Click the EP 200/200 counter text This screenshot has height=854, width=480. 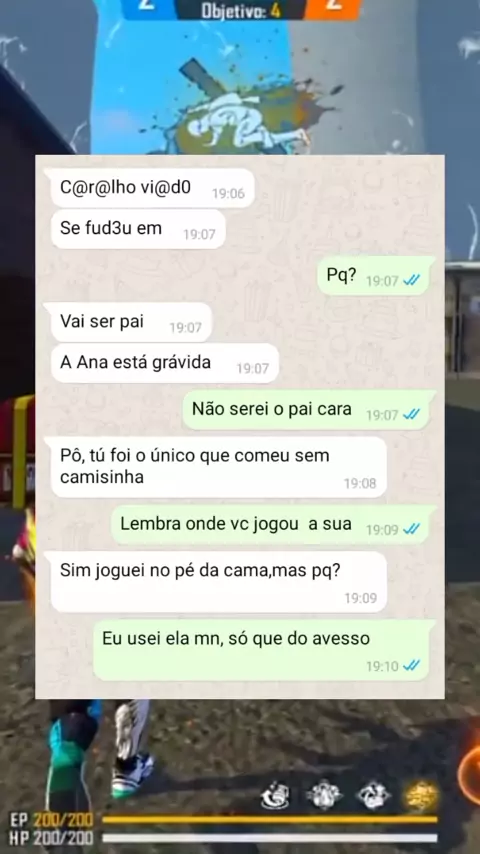click(51, 820)
